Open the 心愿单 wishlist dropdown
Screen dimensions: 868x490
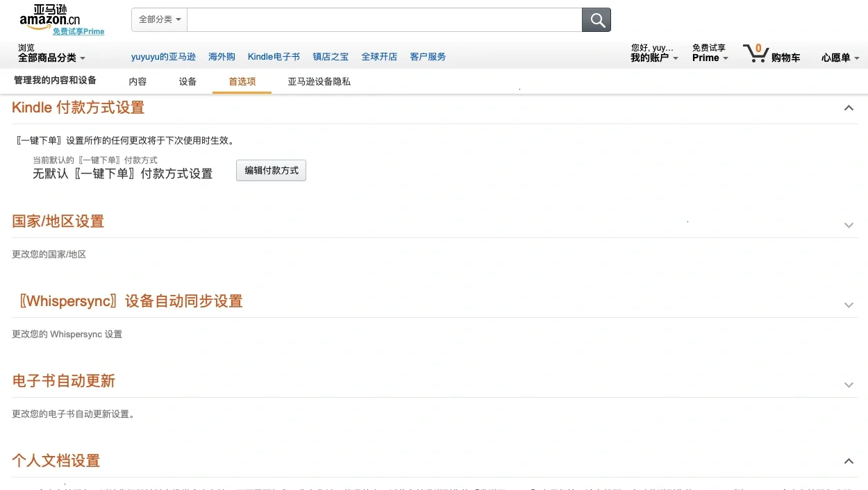click(x=840, y=58)
